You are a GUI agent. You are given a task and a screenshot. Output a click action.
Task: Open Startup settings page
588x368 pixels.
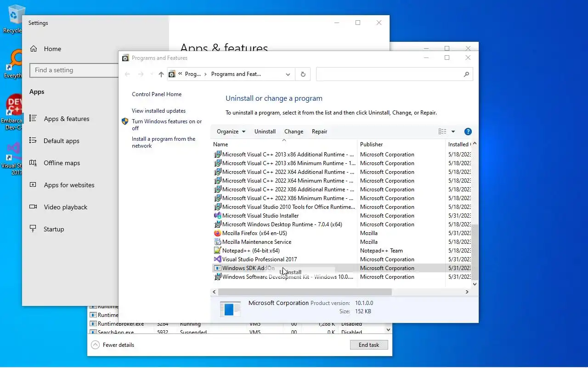[x=54, y=229]
